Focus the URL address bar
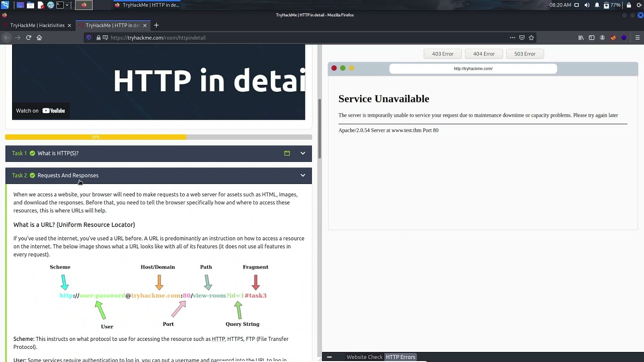The height and width of the screenshot is (362, 644). point(309,38)
